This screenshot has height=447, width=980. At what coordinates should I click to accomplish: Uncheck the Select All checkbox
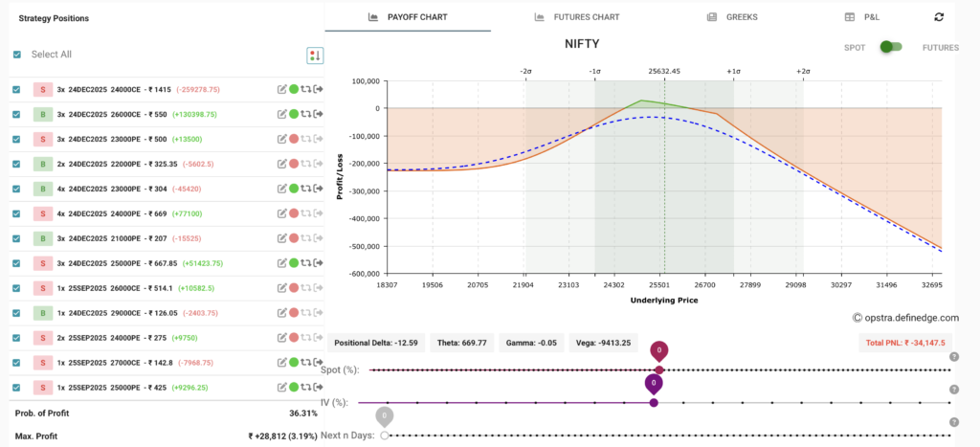[x=17, y=55]
